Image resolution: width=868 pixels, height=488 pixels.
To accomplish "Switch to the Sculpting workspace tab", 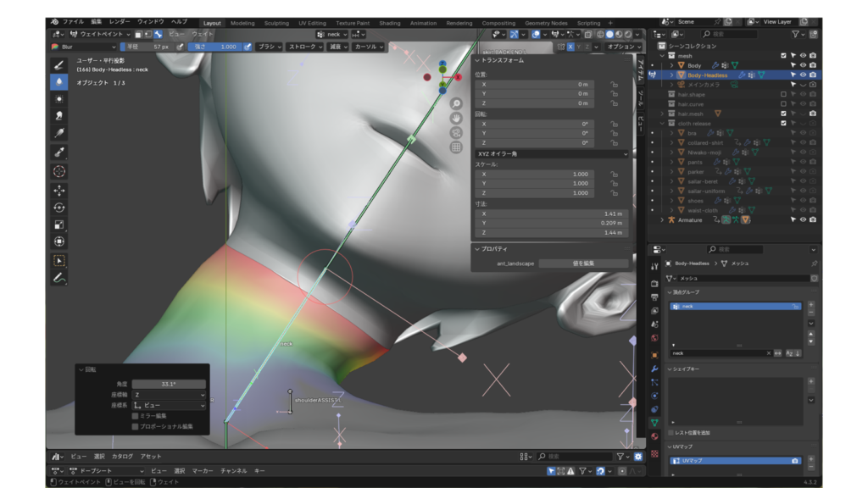I will [276, 23].
